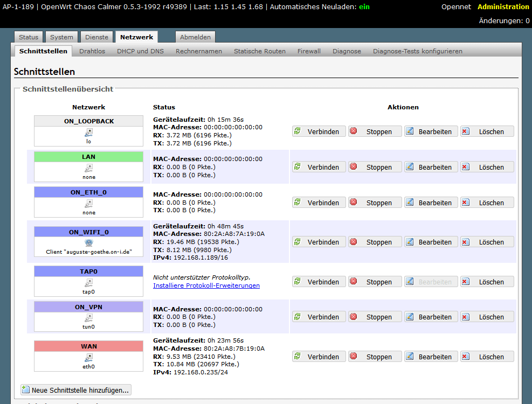Viewport: 532px width, 404px height.
Task: Click the green LAN network label
Action: point(89,157)
